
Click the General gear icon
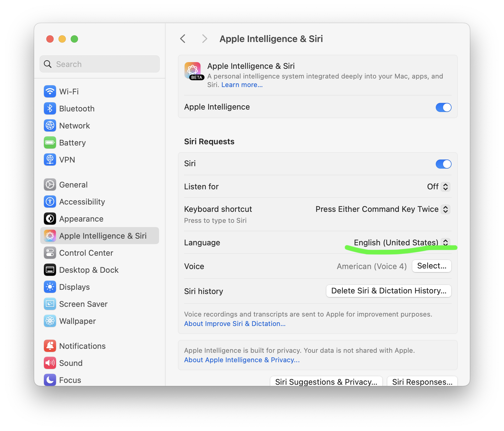50,184
